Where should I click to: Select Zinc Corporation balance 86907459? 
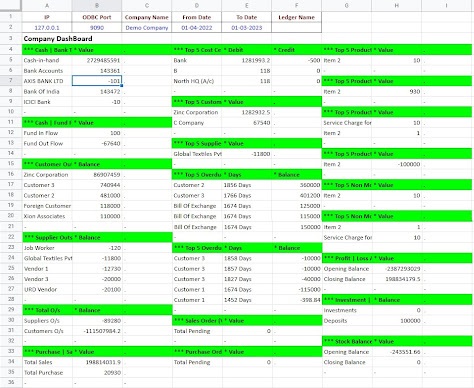[x=97, y=175]
